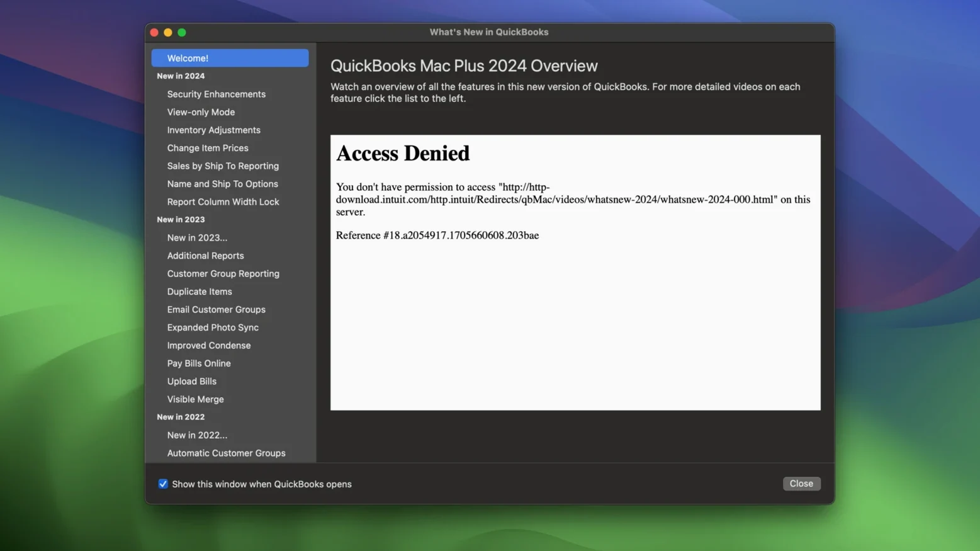This screenshot has width=980, height=551.
Task: Select the Welcome! item in sidebar
Action: (230, 58)
